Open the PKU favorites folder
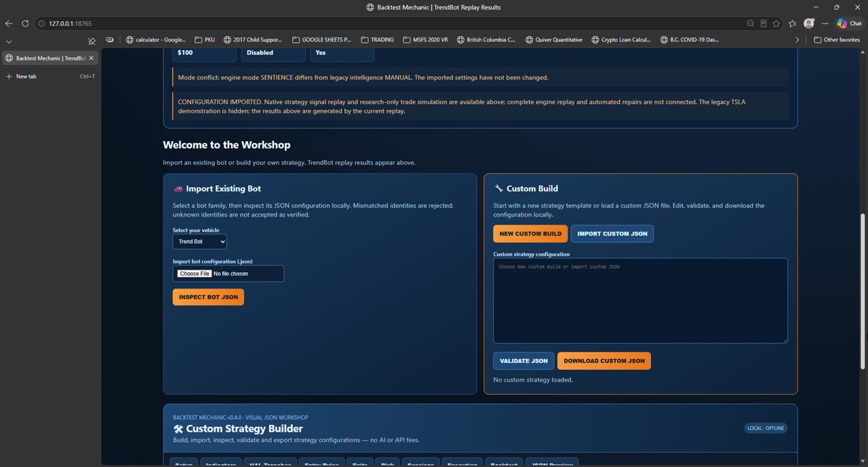 pyautogui.click(x=204, y=39)
